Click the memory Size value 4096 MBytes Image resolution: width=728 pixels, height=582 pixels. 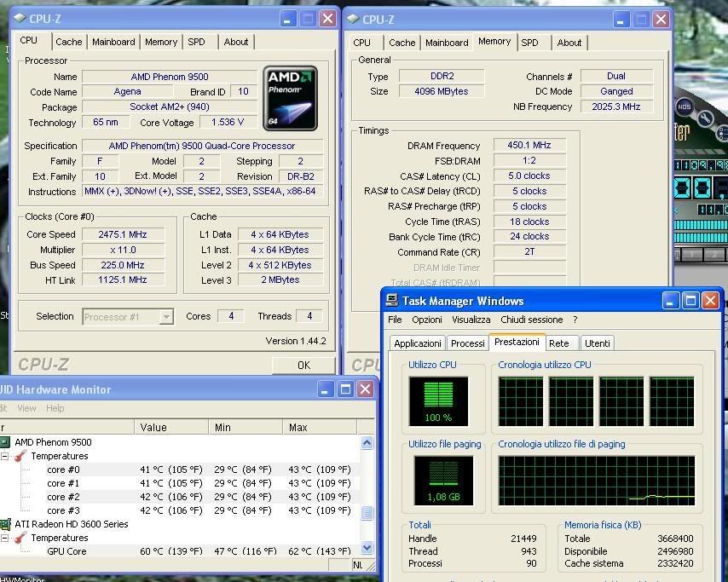click(442, 91)
